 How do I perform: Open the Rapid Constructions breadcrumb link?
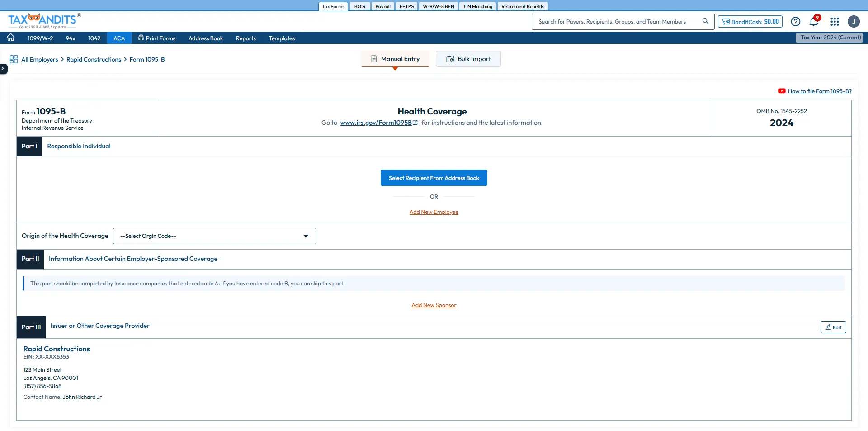(94, 59)
